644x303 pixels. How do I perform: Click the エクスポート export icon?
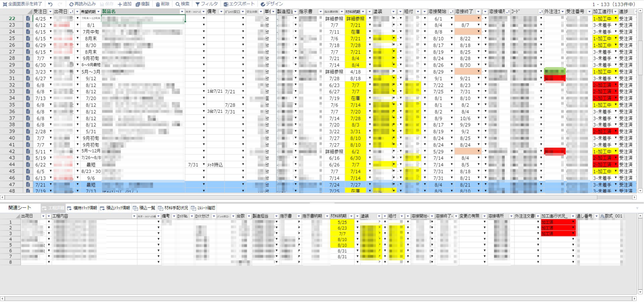click(x=226, y=4)
